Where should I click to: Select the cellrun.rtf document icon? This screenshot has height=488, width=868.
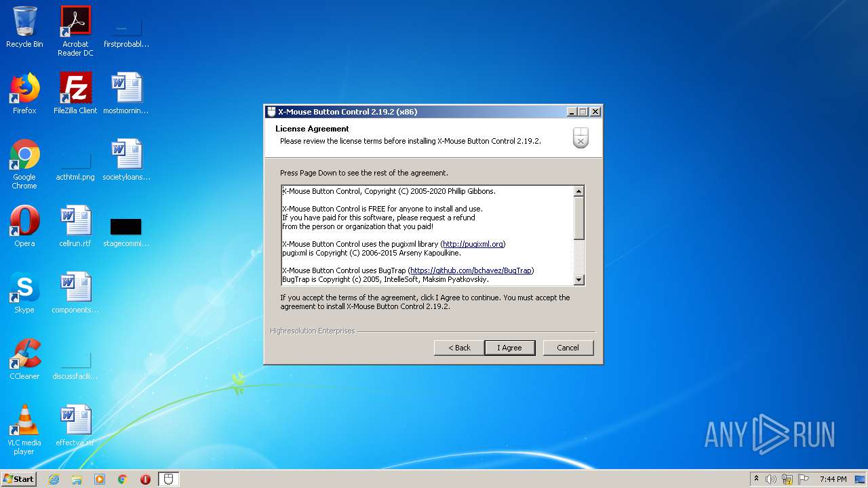[x=75, y=226]
